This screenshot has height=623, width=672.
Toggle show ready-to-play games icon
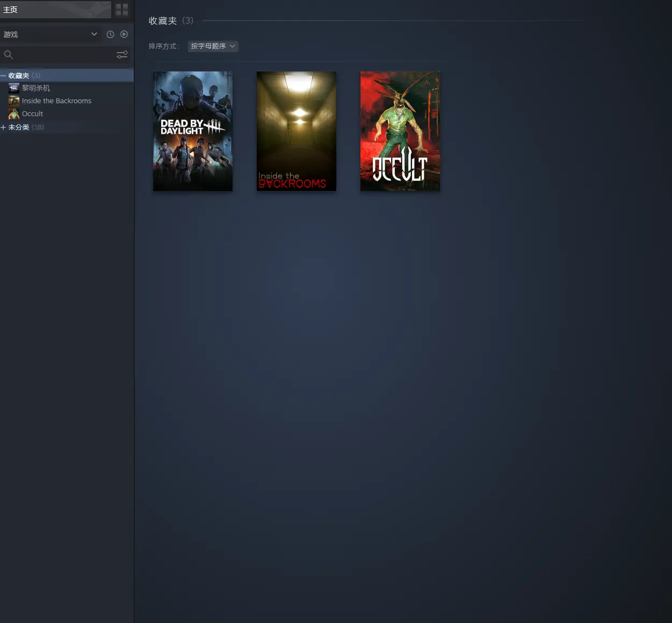124,34
